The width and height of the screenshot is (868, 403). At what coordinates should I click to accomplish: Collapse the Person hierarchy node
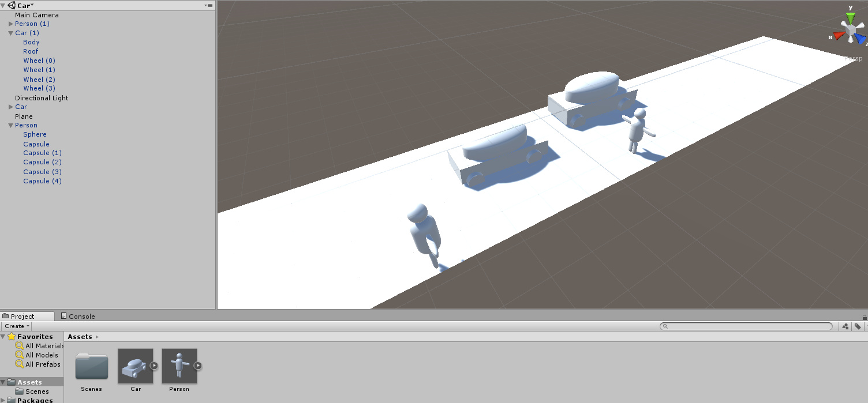(10, 126)
